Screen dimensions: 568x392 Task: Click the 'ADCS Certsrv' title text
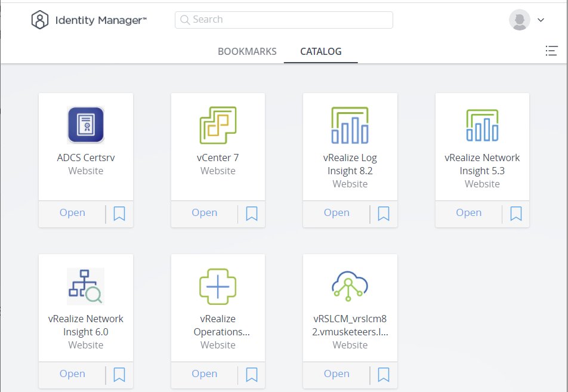(86, 158)
